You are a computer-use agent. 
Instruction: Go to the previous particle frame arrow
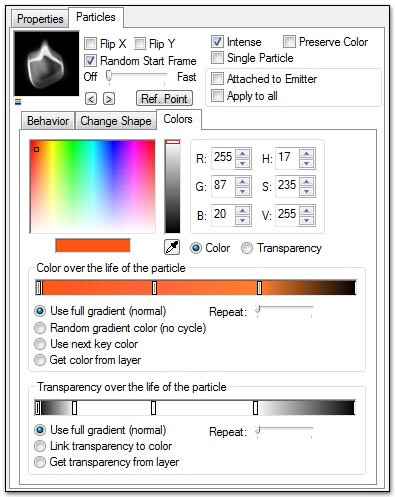click(x=91, y=99)
